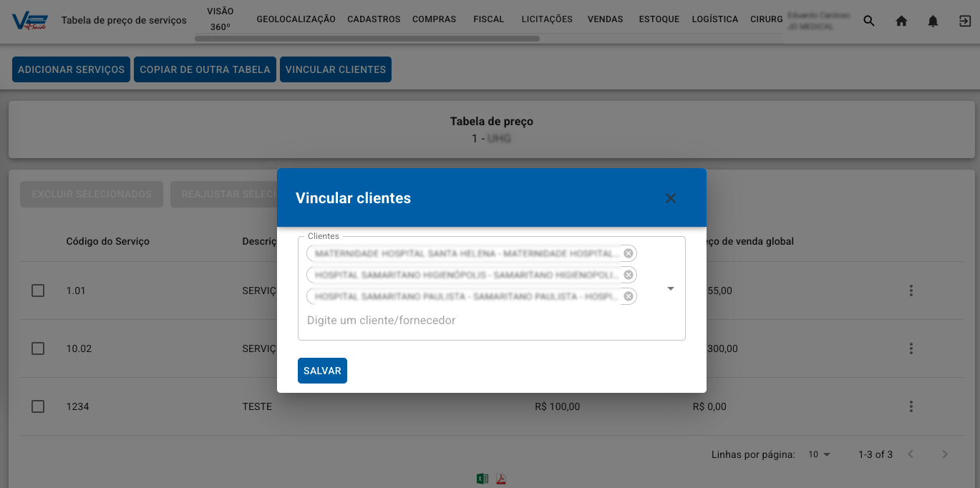Expand the Clientes dropdown arrow

coord(671,288)
